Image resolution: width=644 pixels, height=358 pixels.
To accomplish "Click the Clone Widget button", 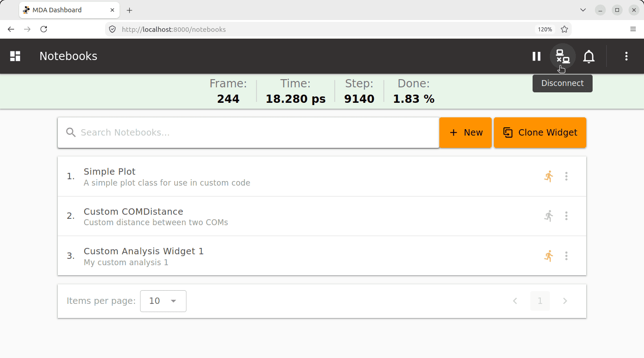I will [x=540, y=132].
